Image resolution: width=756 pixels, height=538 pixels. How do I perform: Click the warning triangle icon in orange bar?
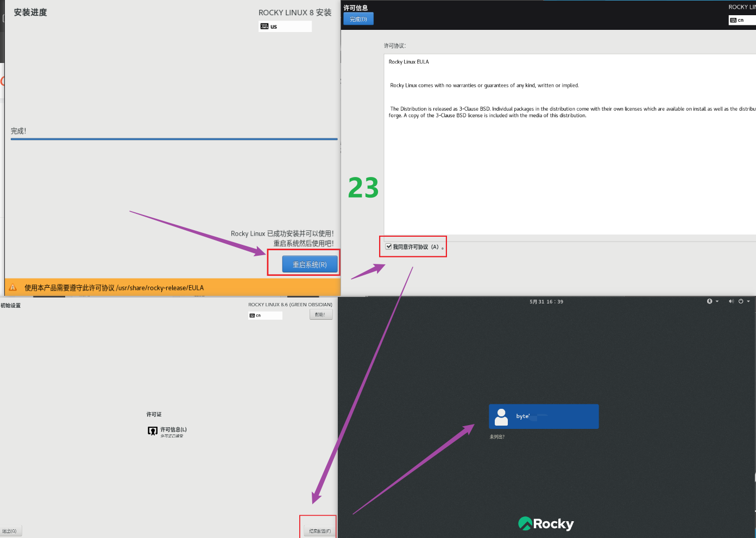(13, 288)
